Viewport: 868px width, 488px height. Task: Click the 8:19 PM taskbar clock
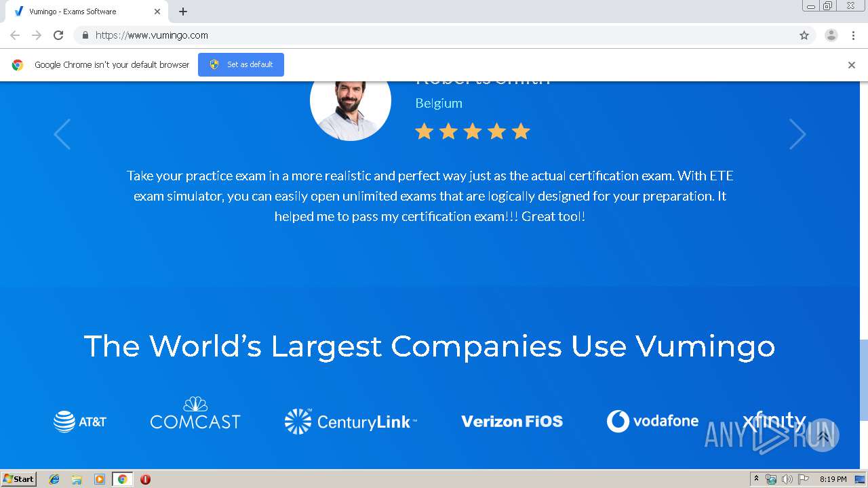pos(833,479)
